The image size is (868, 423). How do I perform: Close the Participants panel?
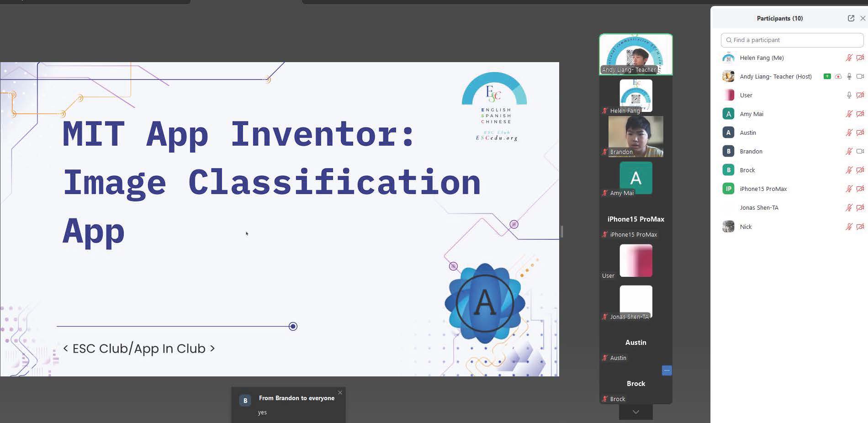(863, 18)
